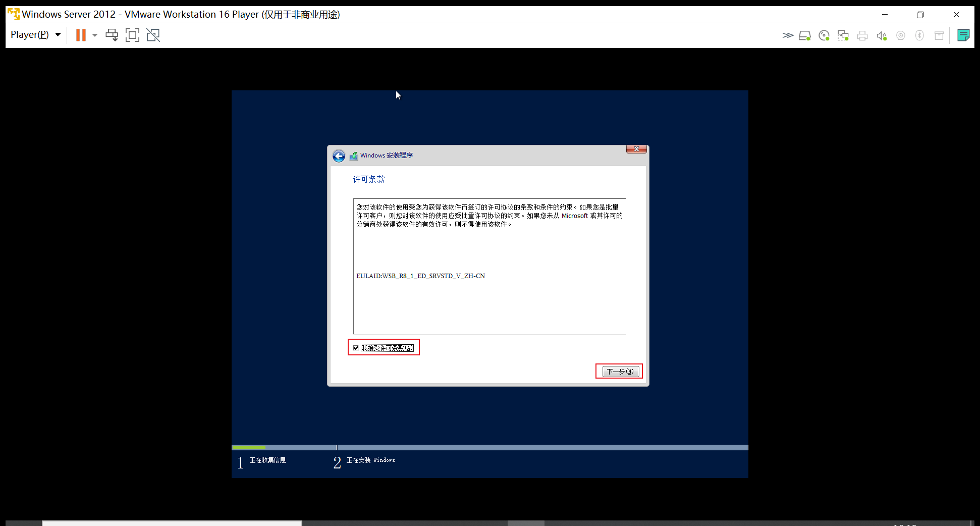Click the EULAID text line

click(x=420, y=276)
